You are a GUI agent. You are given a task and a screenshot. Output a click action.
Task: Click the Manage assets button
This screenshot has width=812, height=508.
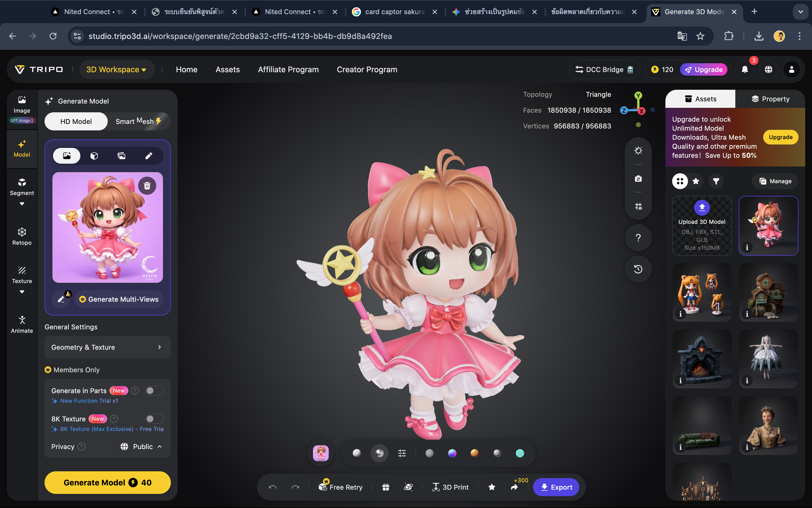point(775,181)
